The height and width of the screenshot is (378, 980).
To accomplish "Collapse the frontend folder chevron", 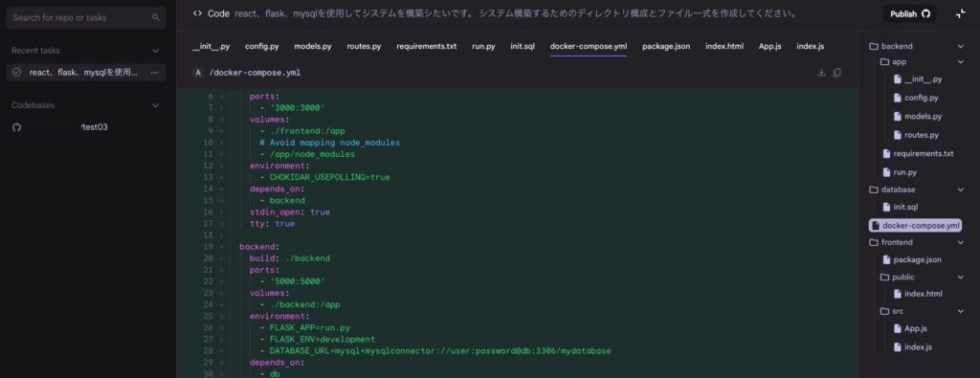I will tap(961, 242).
